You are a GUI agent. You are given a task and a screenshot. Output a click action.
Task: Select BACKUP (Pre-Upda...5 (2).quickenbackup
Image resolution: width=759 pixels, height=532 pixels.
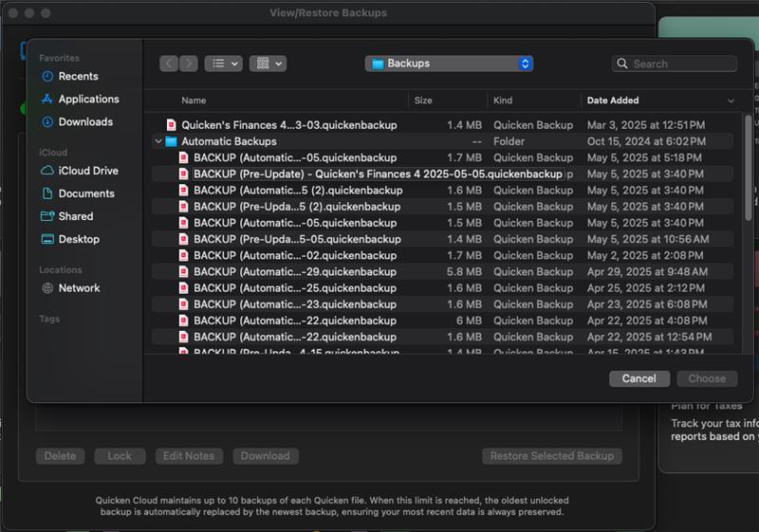click(442, 207)
